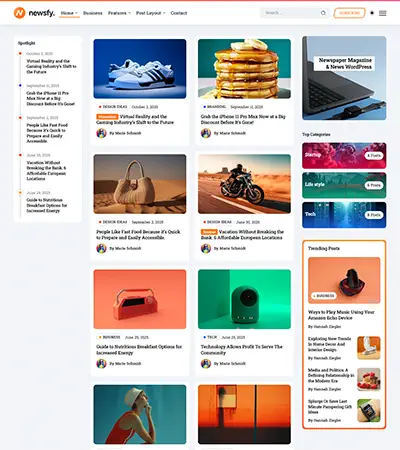The height and width of the screenshot is (450, 400).
Task: Open the Virtual Reality spotlight article link
Action: pos(51,67)
